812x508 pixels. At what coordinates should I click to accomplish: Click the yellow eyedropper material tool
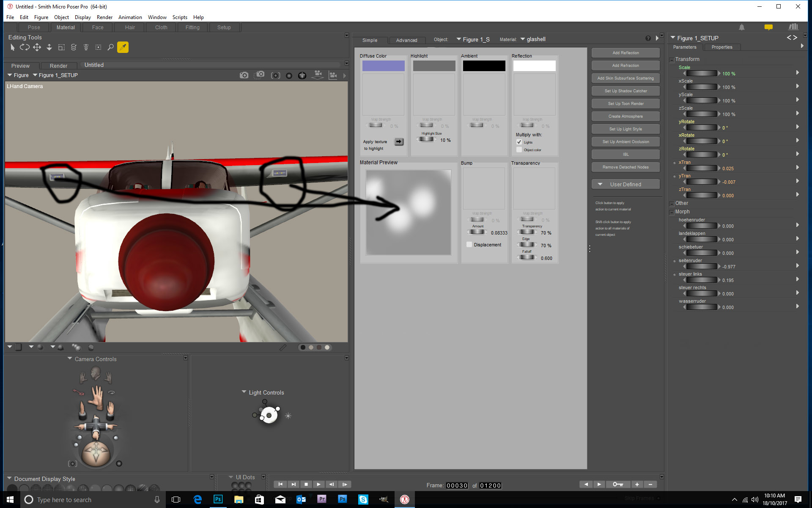coord(123,47)
